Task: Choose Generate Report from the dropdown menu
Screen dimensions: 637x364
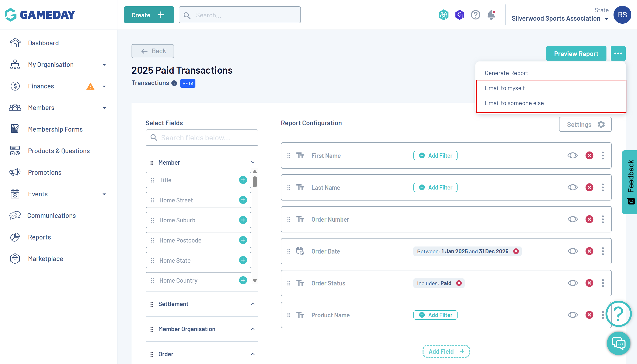Action: click(x=506, y=73)
